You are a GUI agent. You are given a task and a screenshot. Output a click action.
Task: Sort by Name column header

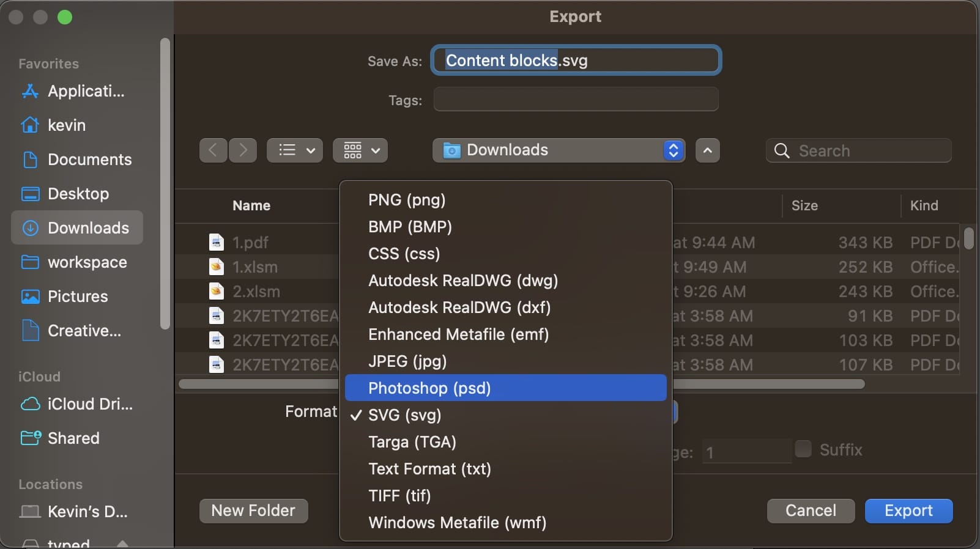(x=251, y=205)
